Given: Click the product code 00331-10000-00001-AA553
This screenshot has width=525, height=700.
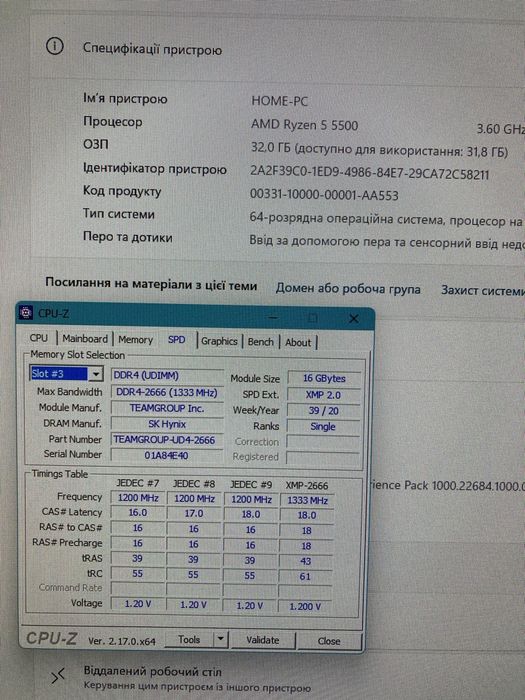Looking at the screenshot, I should pos(324,195).
